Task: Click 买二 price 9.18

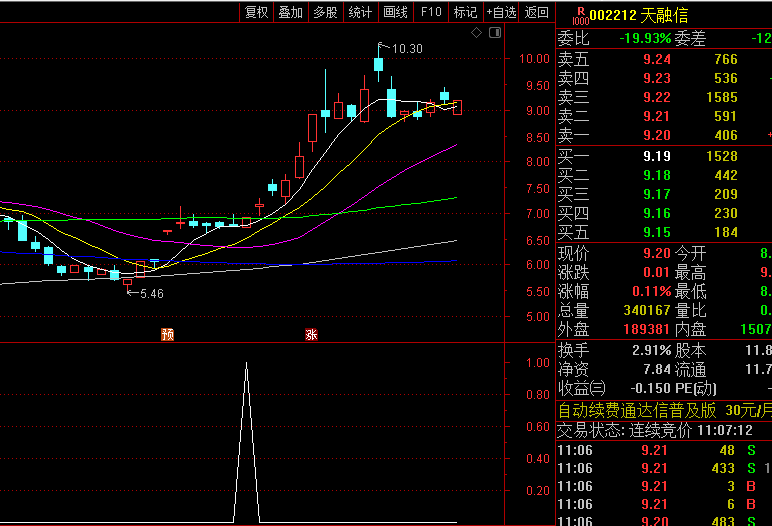Action: coord(657,175)
